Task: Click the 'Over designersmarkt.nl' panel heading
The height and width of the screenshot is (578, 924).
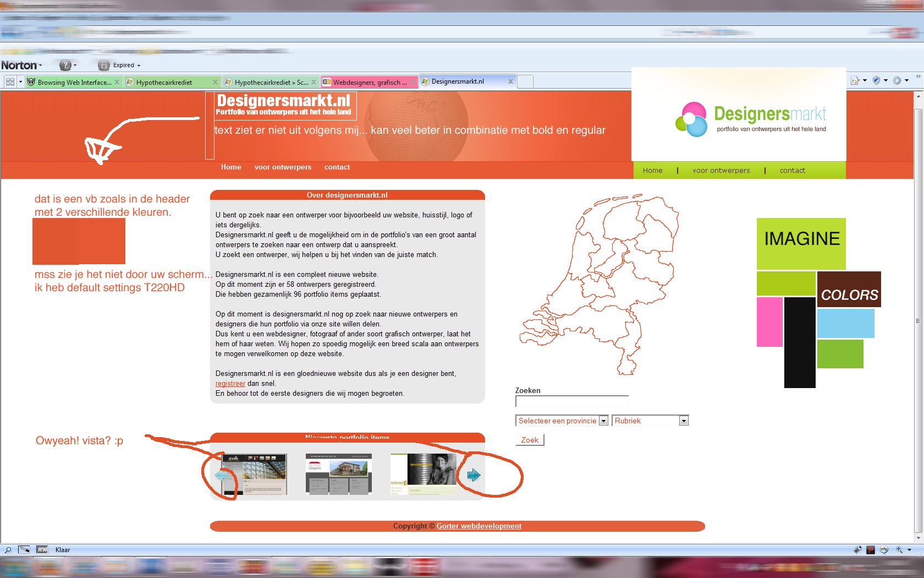Action: click(347, 195)
